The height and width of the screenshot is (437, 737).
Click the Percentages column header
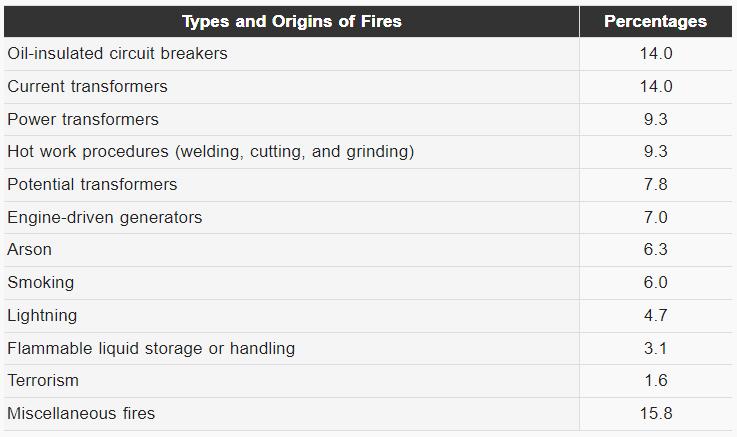(655, 22)
